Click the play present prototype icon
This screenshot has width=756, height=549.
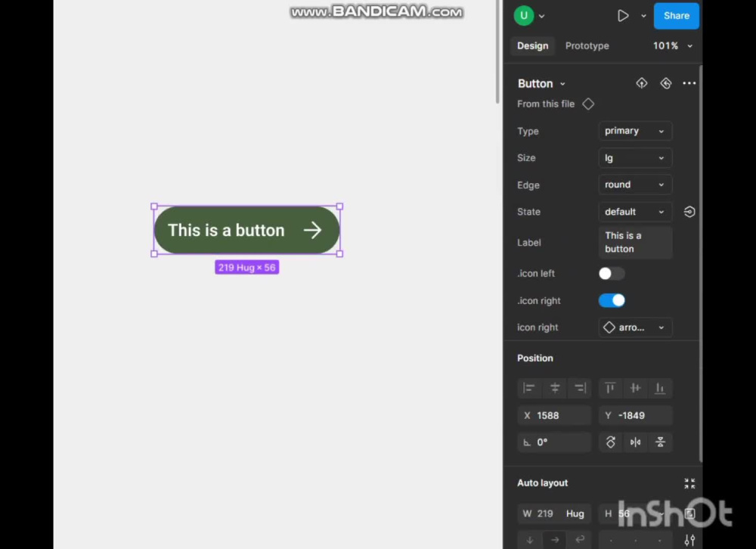(x=622, y=16)
